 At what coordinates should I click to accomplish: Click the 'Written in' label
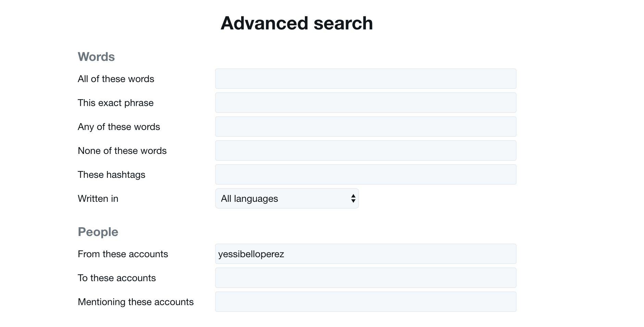tap(98, 199)
